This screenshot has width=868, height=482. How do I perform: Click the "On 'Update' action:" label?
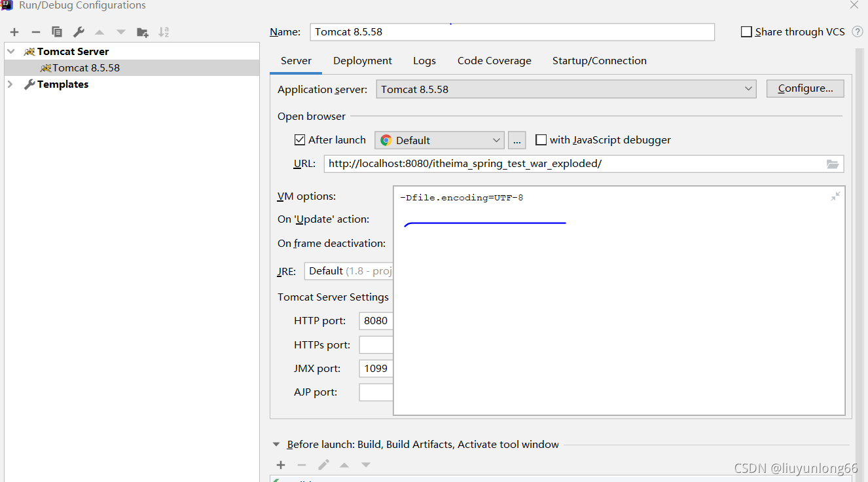(x=323, y=219)
